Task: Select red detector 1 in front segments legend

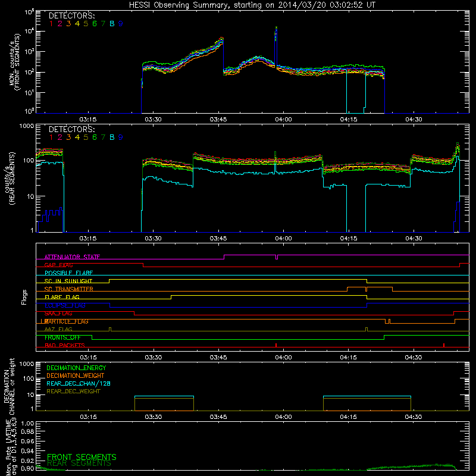Action: [51, 24]
